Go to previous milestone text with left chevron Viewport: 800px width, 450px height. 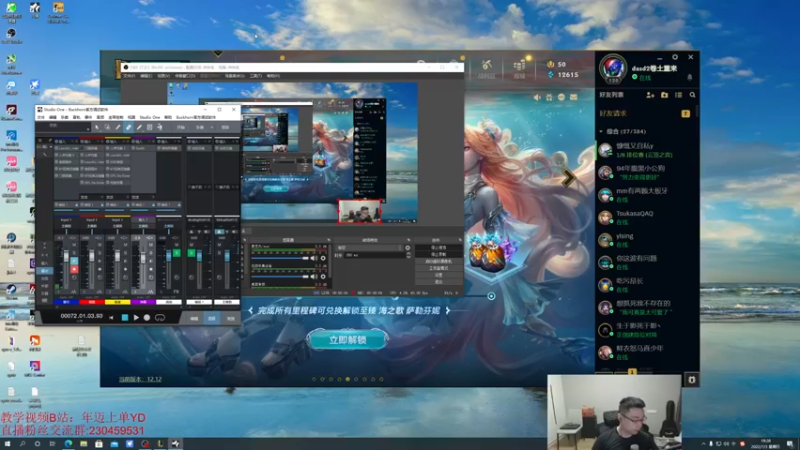point(251,310)
